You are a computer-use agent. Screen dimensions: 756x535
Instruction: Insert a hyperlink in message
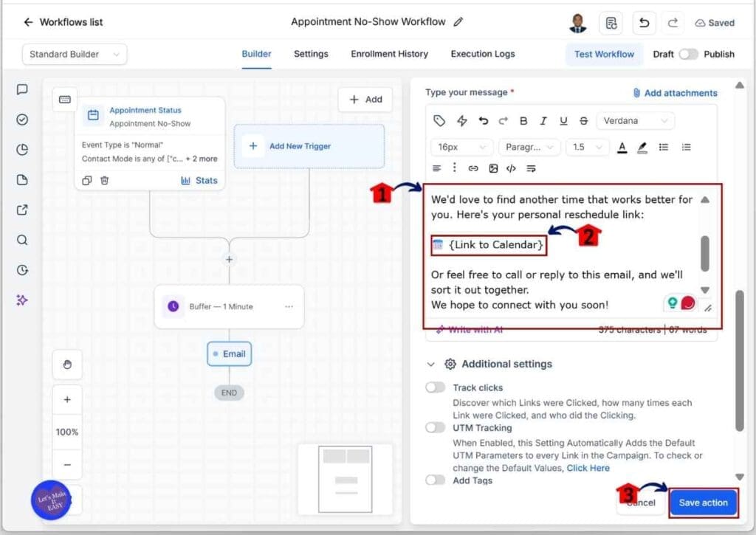473,168
